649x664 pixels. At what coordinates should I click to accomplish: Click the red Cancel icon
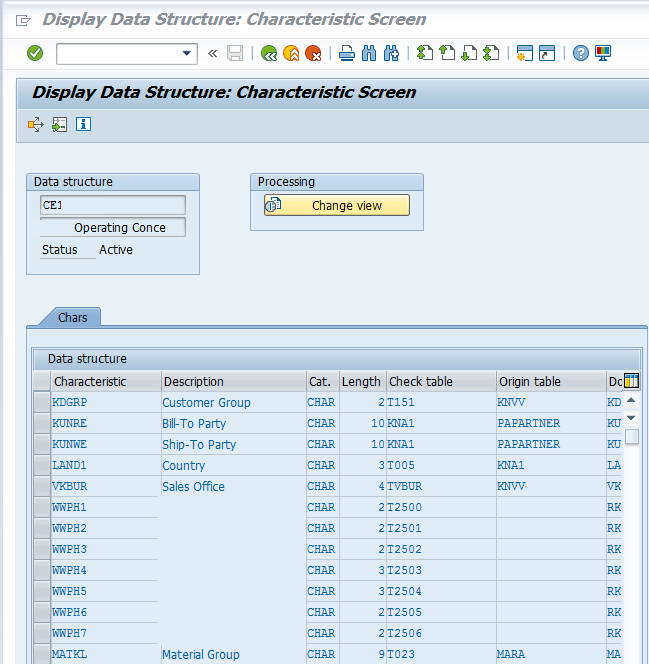[313, 53]
